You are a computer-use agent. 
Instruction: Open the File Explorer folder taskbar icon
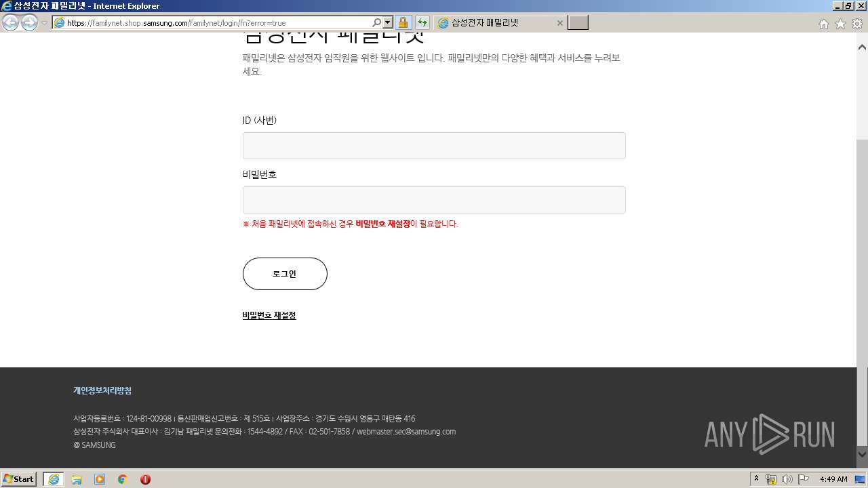tap(77, 479)
